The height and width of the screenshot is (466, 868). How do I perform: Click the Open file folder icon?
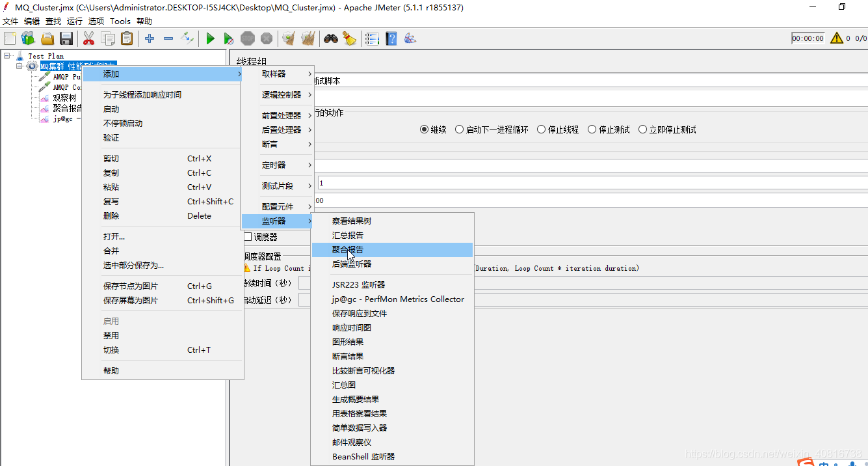(x=47, y=38)
